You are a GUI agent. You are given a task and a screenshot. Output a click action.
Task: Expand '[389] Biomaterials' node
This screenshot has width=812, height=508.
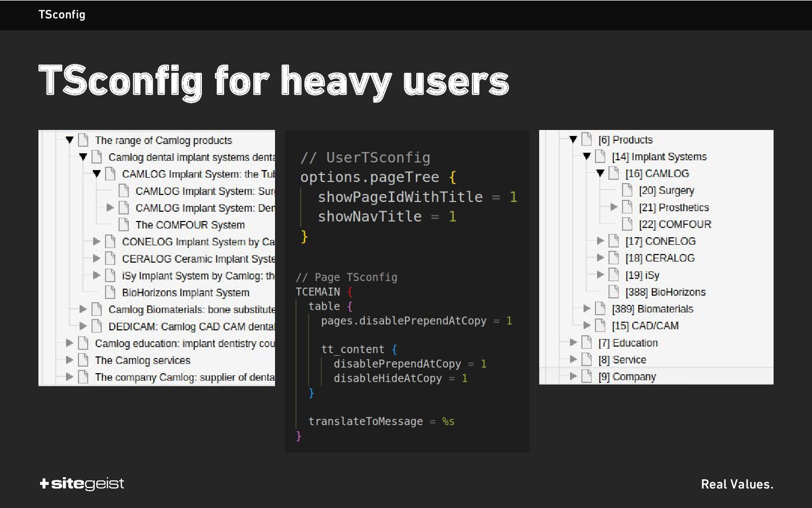[x=586, y=308]
